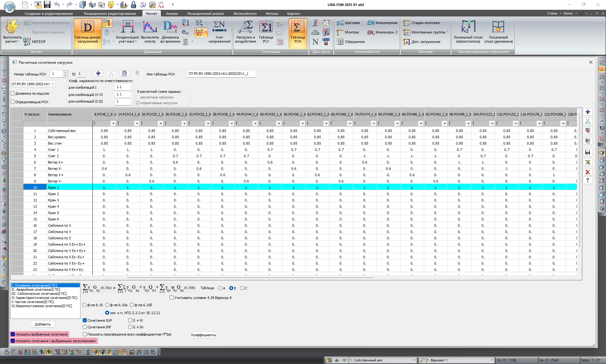This screenshot has height=364, width=606.
Task: Expand the СП РК EN 1990:2002+A1 dropdown
Action: [x=53, y=84]
